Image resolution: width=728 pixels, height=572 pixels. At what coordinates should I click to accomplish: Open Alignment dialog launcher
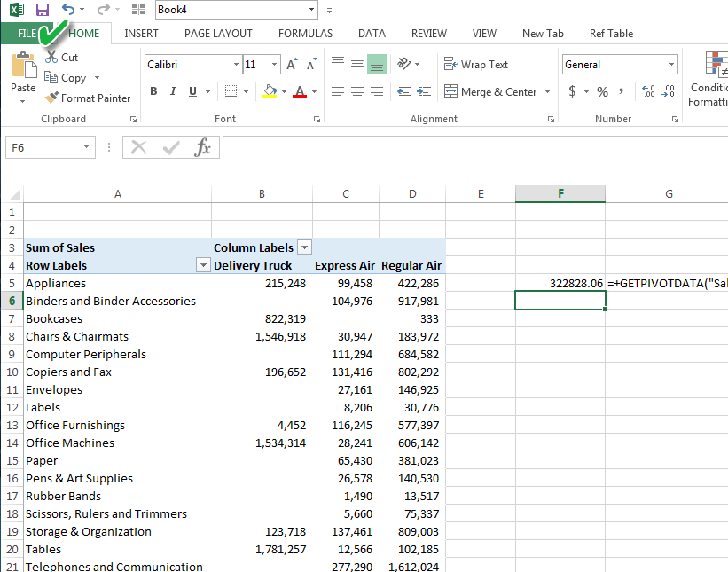pyautogui.click(x=551, y=120)
